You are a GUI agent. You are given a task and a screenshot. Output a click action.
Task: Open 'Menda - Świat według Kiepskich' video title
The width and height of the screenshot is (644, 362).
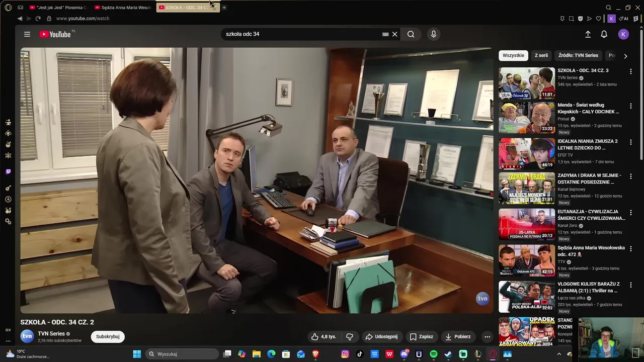pyautogui.click(x=588, y=108)
